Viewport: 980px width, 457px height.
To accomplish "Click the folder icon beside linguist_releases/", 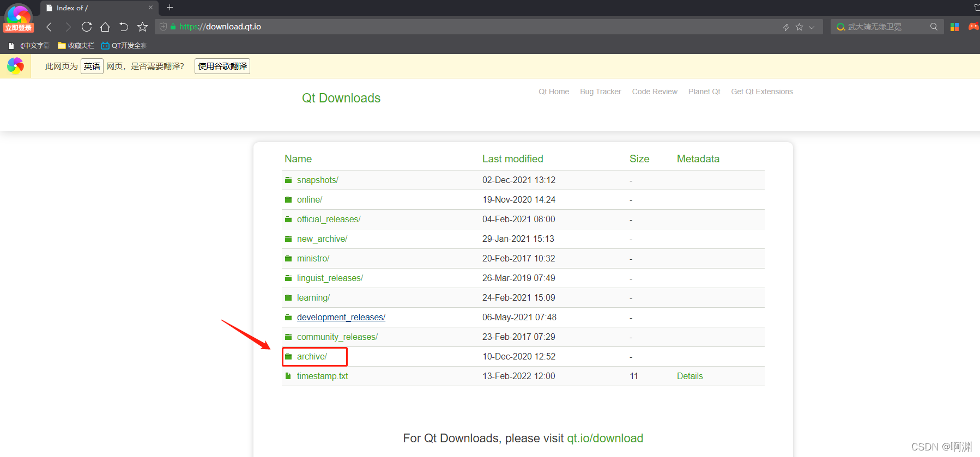I will tap(288, 278).
